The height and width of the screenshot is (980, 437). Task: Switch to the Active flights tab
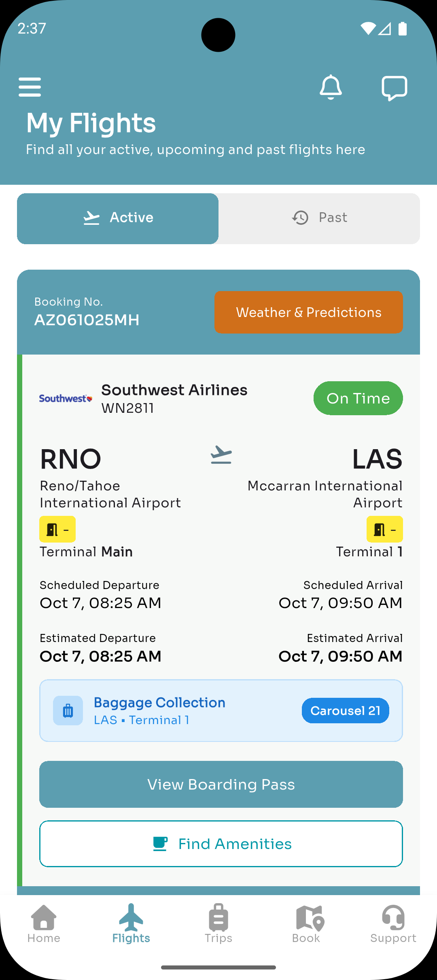click(118, 218)
